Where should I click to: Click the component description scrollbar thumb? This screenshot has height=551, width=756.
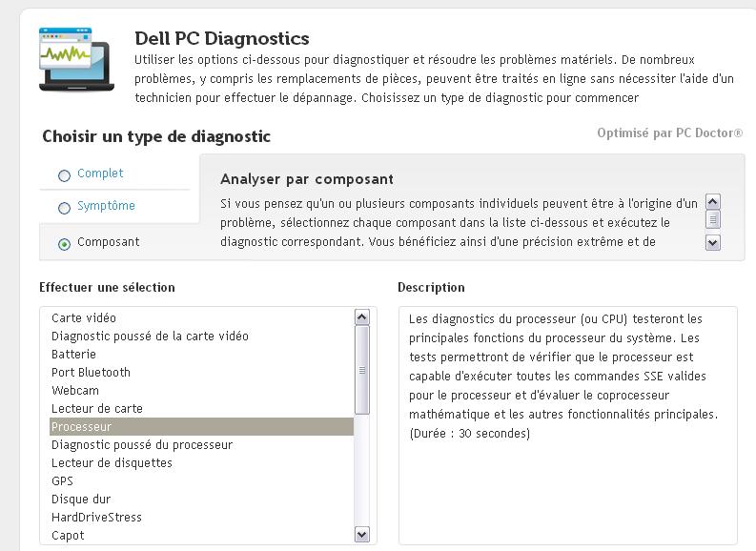712,219
